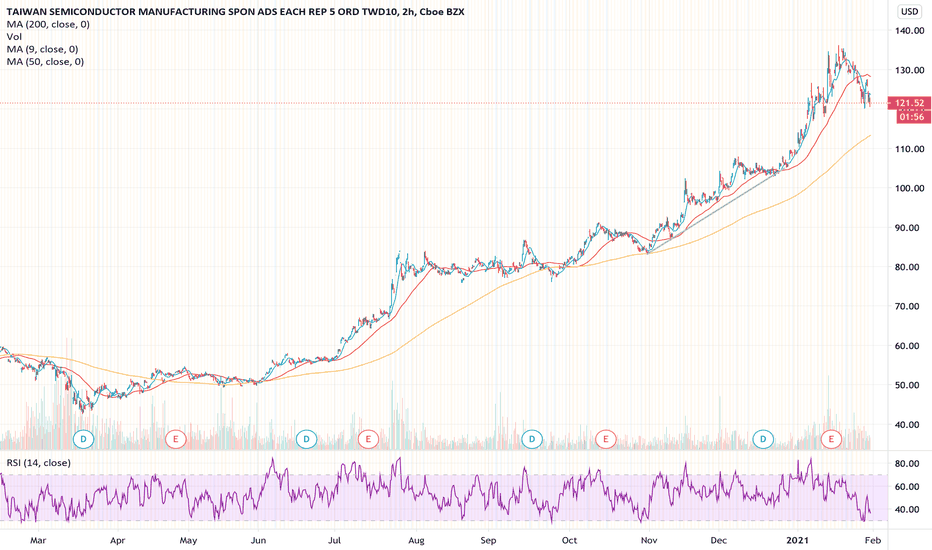This screenshot has height=550, width=932.
Task: Click the 2021 label on time axis
Action: [797, 540]
